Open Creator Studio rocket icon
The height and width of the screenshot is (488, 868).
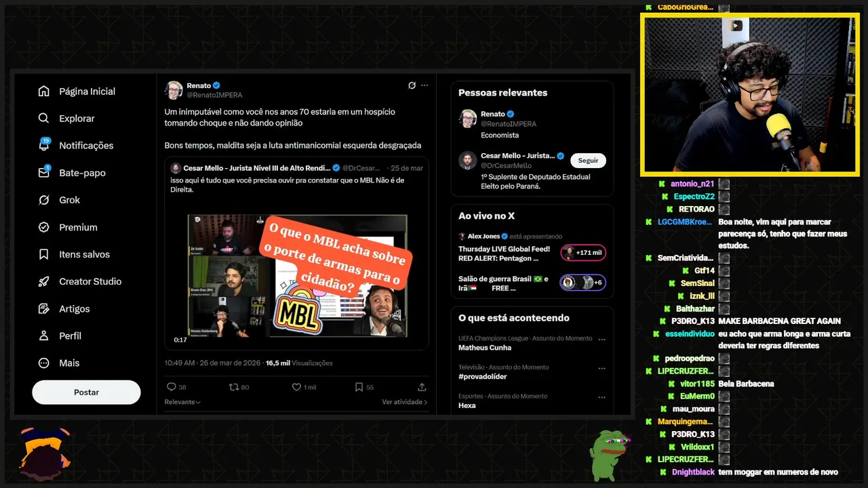[44, 281]
